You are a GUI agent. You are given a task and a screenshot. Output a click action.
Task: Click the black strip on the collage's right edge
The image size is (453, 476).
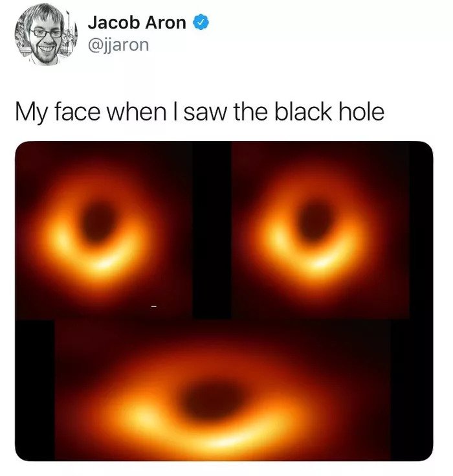tap(421, 300)
